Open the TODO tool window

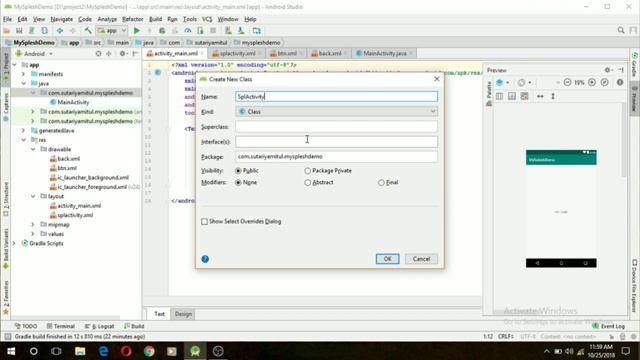pyautogui.click(x=26, y=326)
